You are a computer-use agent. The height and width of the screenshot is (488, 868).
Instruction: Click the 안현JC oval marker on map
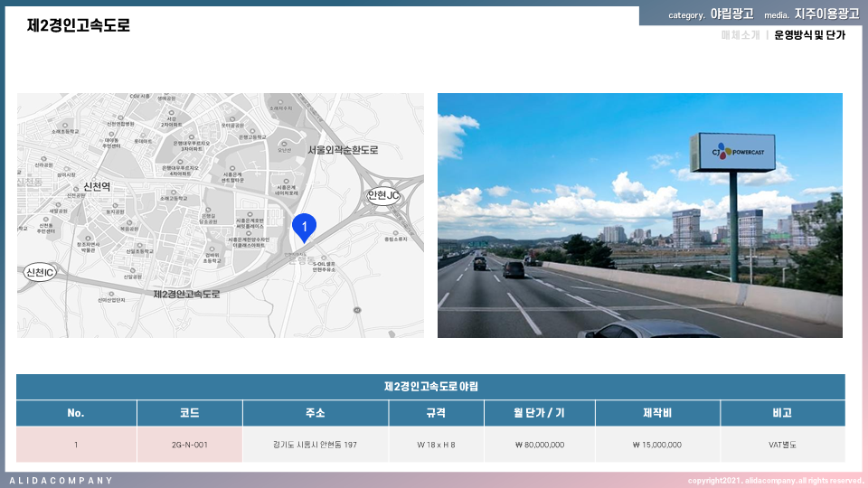point(383,195)
